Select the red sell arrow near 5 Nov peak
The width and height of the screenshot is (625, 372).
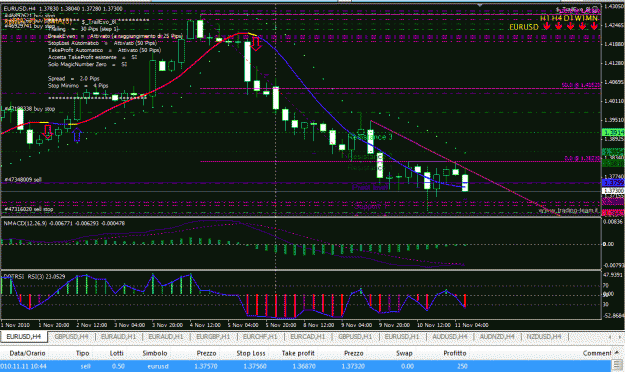(256, 43)
